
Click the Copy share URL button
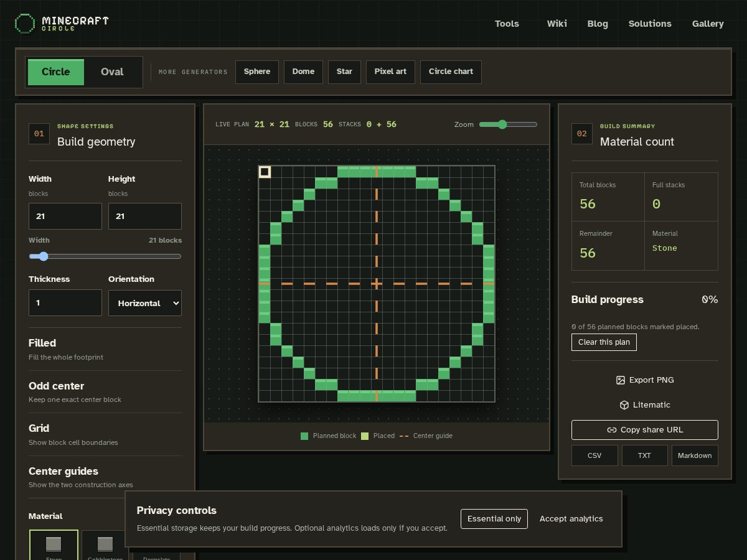(x=645, y=430)
